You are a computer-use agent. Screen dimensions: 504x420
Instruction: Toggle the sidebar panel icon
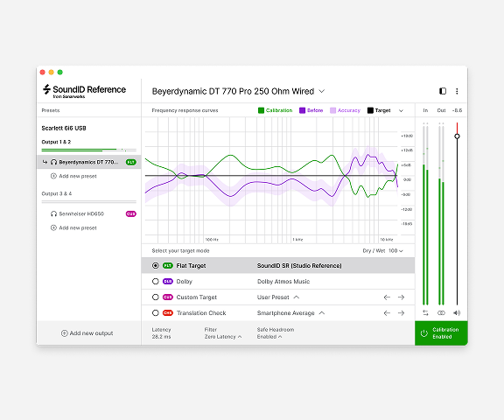443,91
